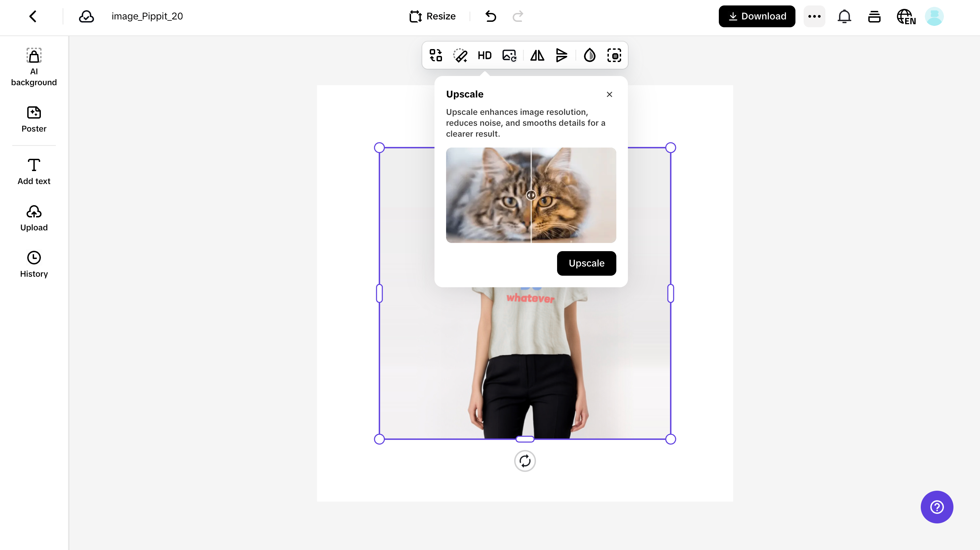The image size is (980, 550).
Task: Select the remove background icon
Action: click(x=614, y=55)
